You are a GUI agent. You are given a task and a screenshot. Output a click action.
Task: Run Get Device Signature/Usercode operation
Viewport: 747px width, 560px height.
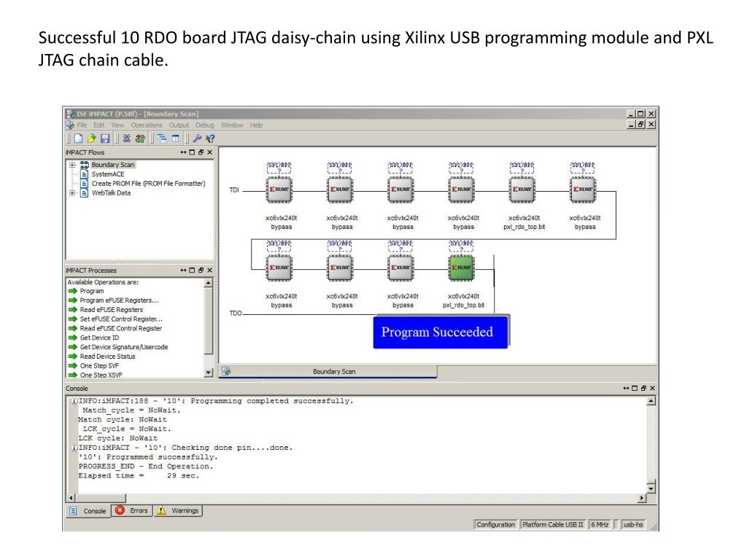(124, 347)
